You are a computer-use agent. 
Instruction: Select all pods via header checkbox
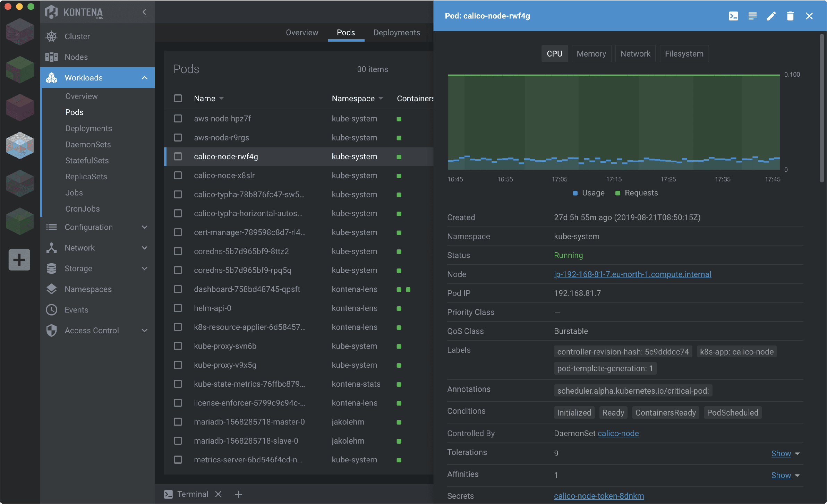click(178, 98)
